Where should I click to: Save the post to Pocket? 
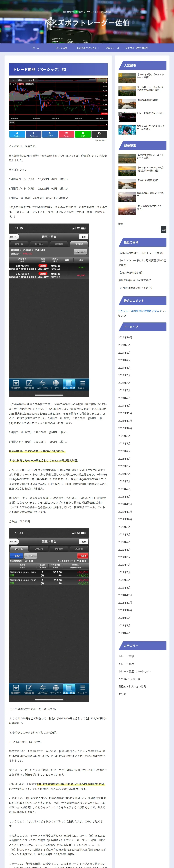tap(66, 134)
